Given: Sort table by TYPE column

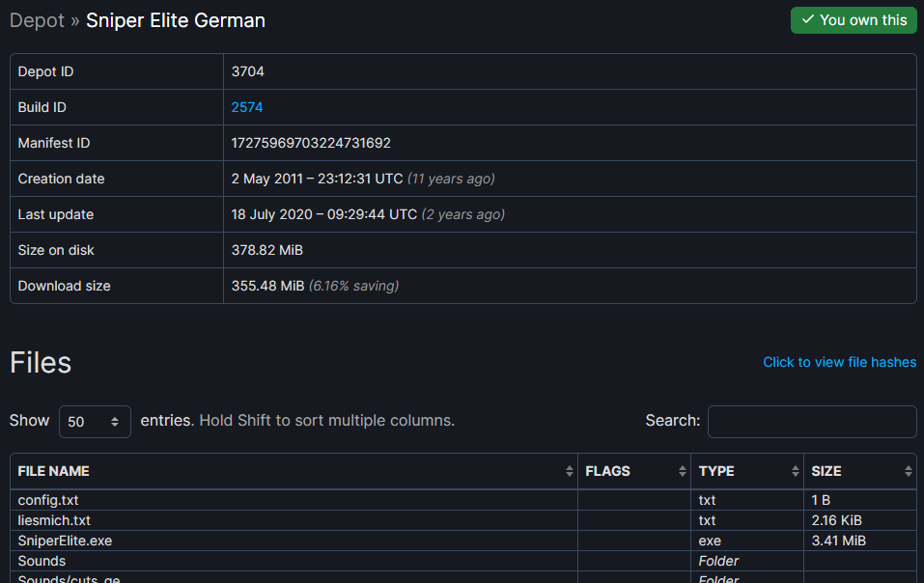Looking at the screenshot, I should [x=747, y=471].
